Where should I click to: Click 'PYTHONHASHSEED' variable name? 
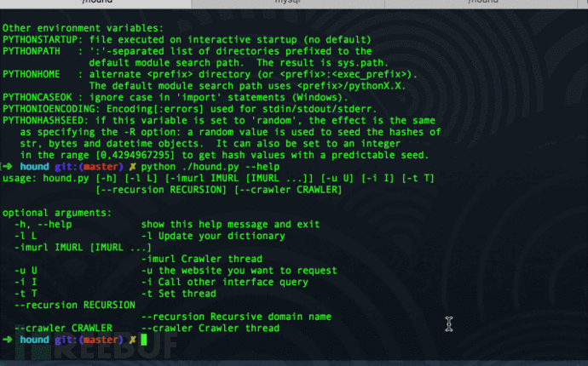click(45, 121)
